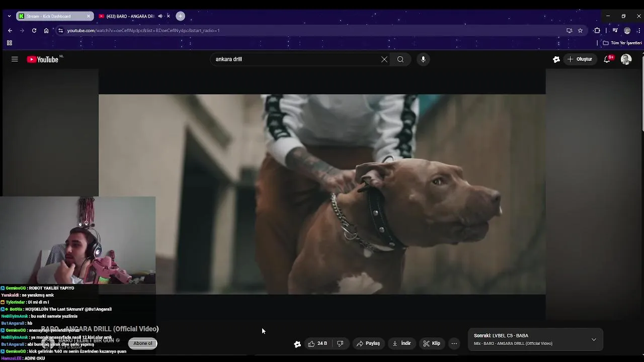This screenshot has width=644, height=362.
Task: Click the icon left of the Oluştur button
Action: pyautogui.click(x=556, y=59)
